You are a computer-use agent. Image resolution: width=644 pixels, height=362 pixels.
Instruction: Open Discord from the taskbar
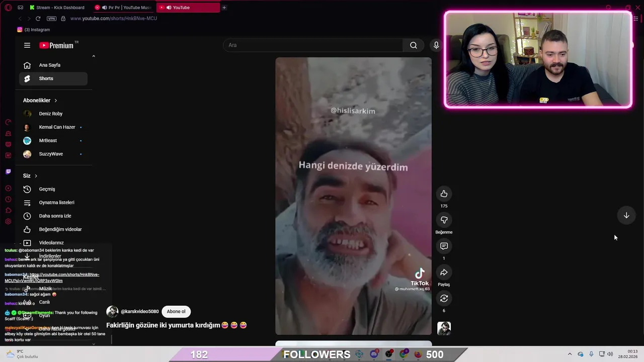point(374,354)
